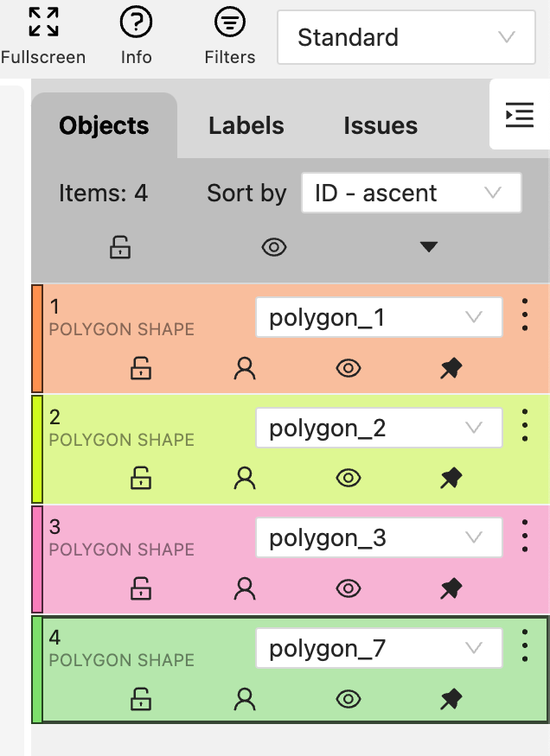Open the Standard workspace dropdown

pyautogui.click(x=406, y=37)
